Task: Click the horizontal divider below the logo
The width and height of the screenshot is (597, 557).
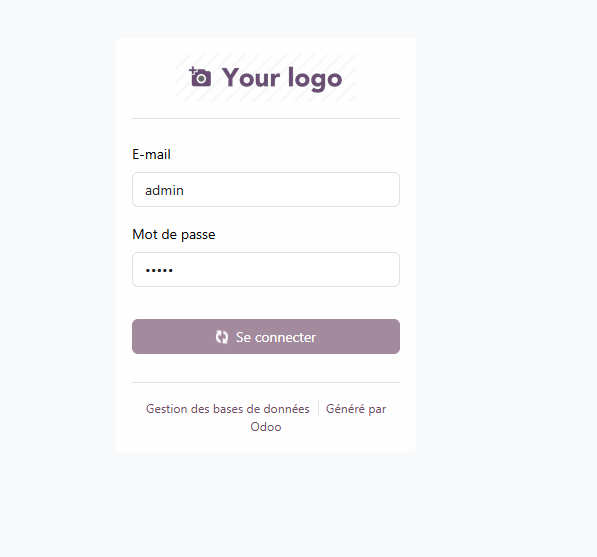Action: [x=266, y=118]
